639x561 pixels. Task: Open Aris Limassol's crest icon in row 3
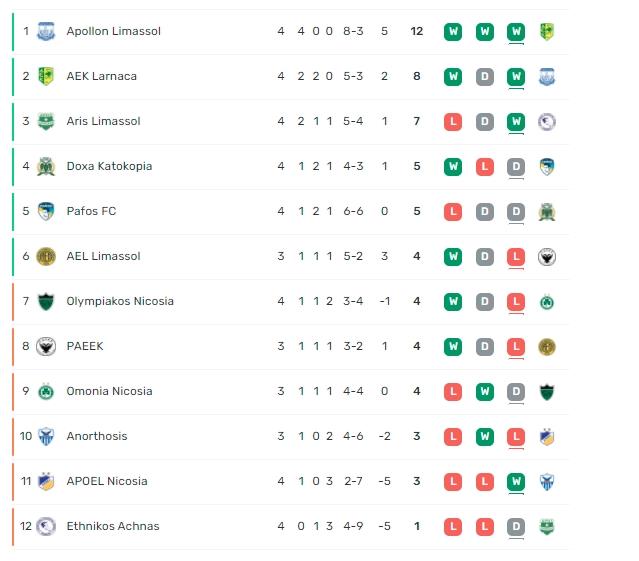point(46,121)
